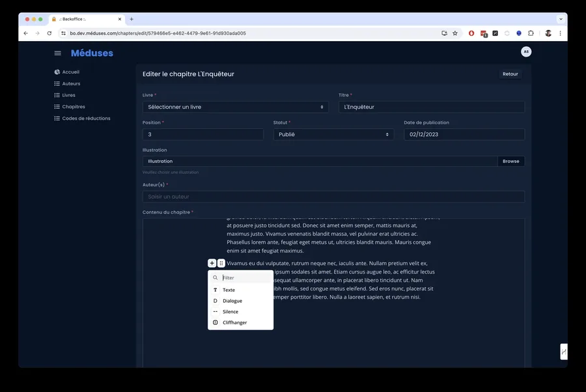This screenshot has width=586, height=392.
Task: Click the Browse button for Illustration
Action: tap(511, 161)
